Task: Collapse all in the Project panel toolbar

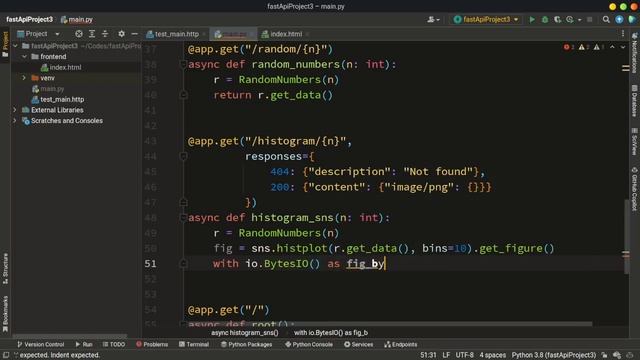Action: pos(105,34)
